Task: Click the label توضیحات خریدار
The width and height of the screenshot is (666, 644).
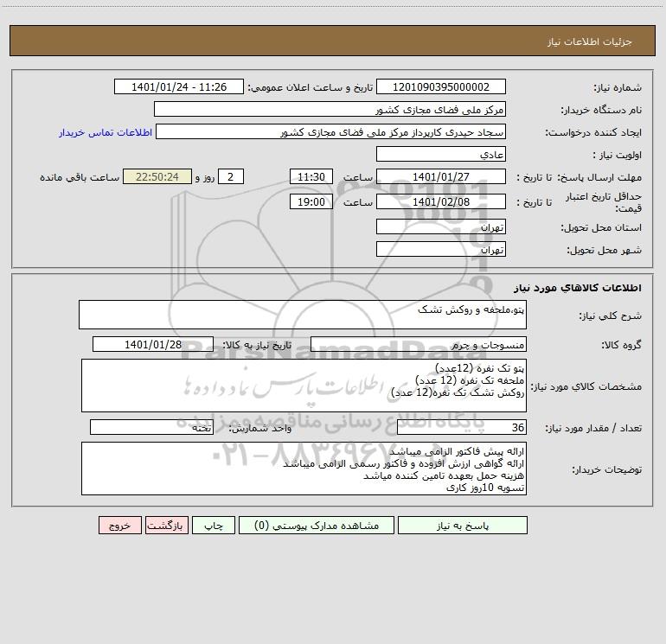Action: coord(607,469)
